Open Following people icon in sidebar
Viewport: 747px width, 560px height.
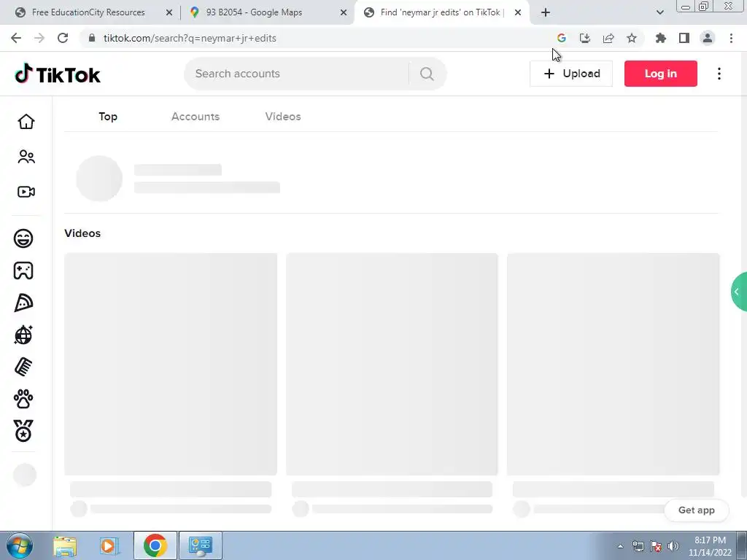(26, 157)
